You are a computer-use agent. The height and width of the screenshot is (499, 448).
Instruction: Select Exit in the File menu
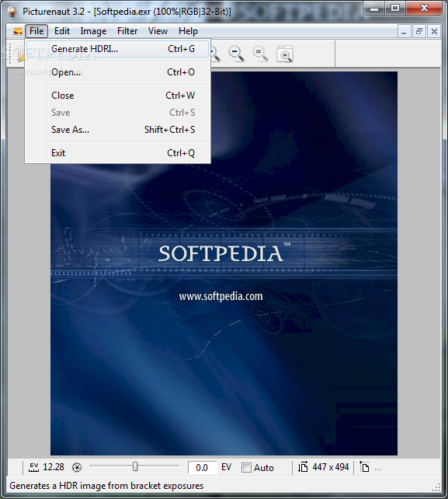118,153
